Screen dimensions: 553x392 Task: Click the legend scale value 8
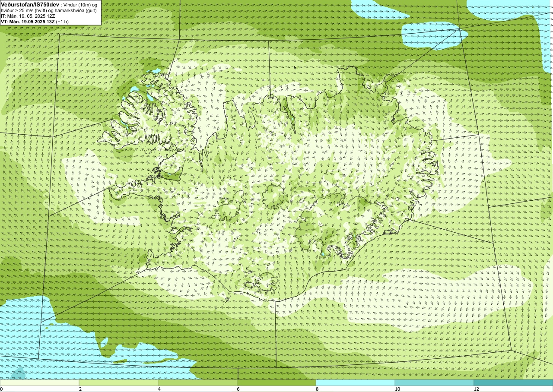317,389
